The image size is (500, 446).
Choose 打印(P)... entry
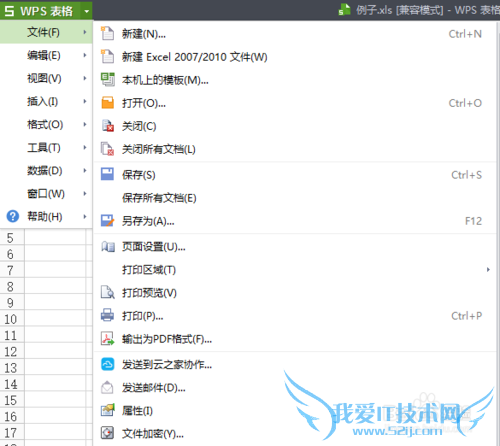tap(295, 316)
